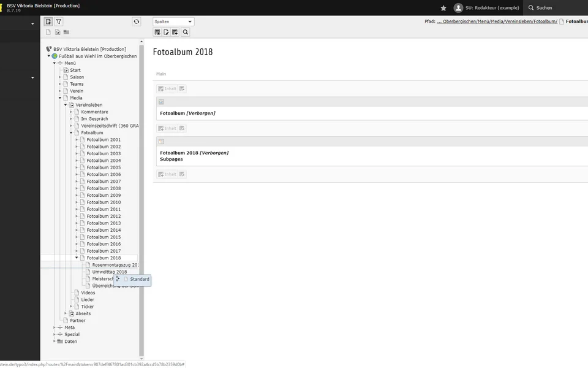The width and height of the screenshot is (588, 368).
Task: Click the page icon beside Videos
Action: [77, 293]
